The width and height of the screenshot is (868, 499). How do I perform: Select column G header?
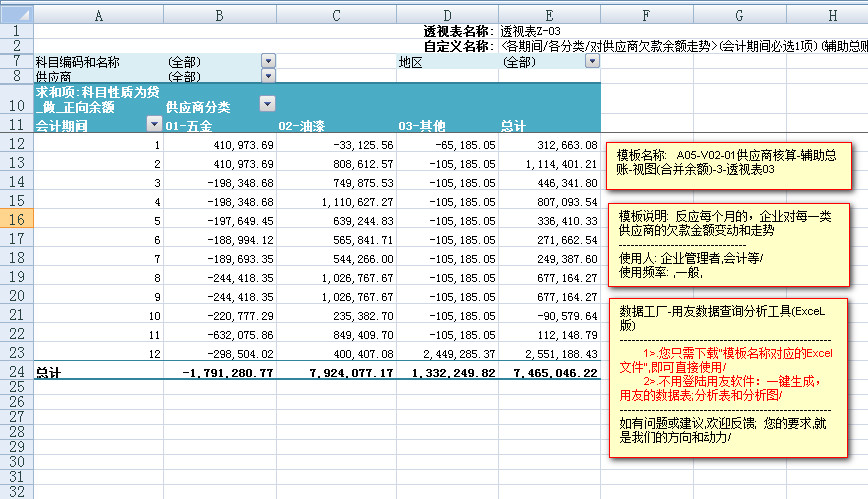pyautogui.click(x=738, y=16)
